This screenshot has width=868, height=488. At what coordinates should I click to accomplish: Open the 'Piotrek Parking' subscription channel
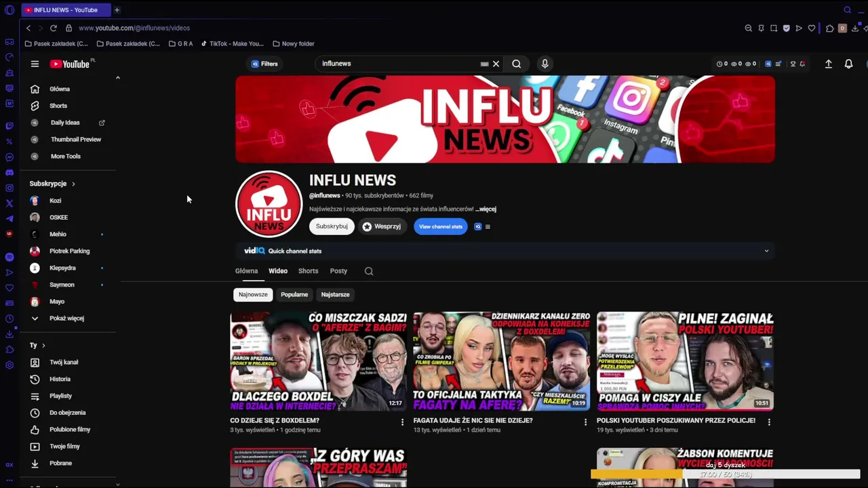pos(68,251)
